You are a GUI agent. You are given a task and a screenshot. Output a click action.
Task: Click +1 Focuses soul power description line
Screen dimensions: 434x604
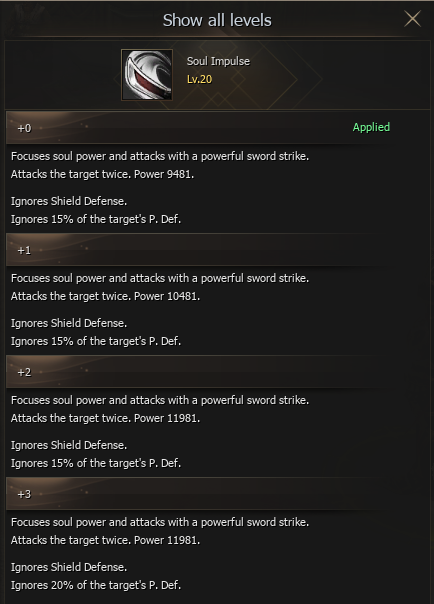coord(160,278)
